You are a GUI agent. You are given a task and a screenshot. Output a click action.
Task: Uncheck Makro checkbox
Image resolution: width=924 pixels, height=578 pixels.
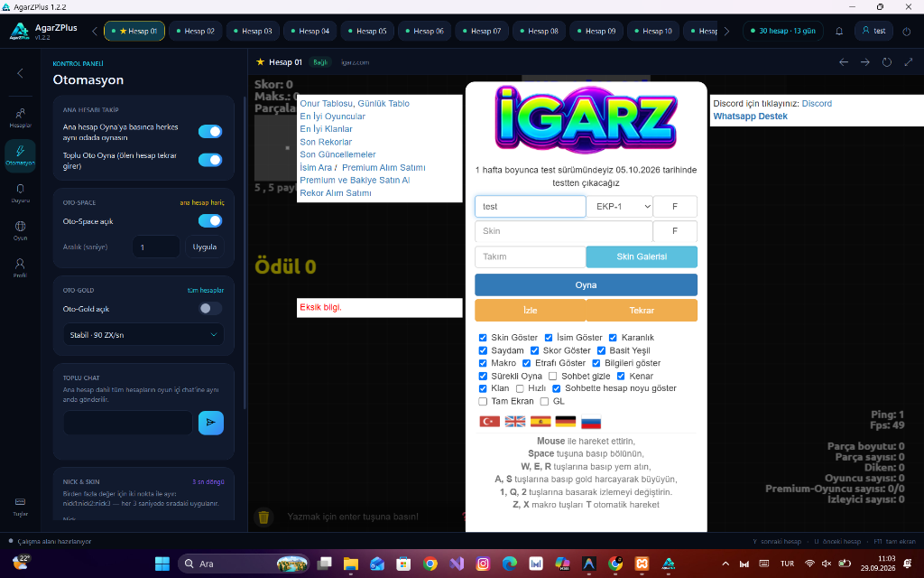(x=483, y=363)
